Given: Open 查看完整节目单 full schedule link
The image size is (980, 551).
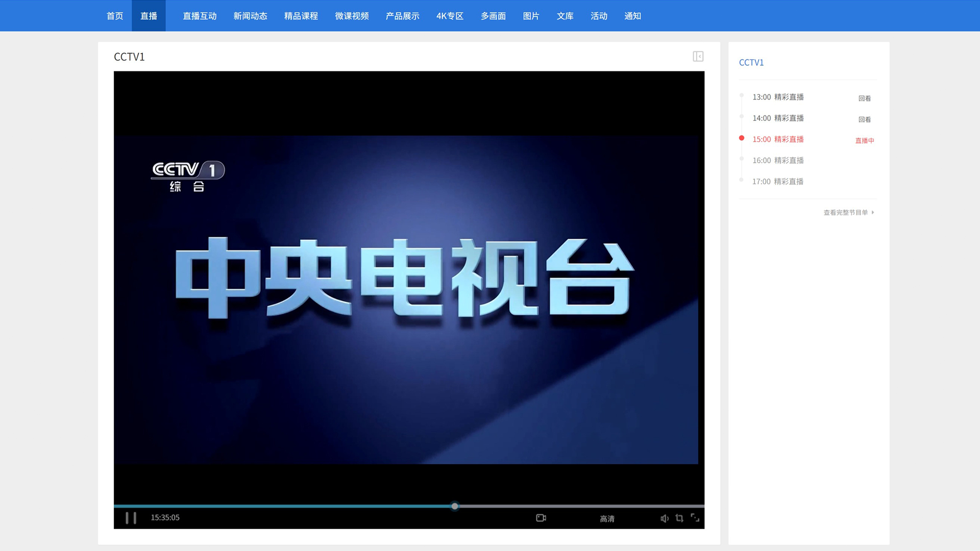Looking at the screenshot, I should pyautogui.click(x=848, y=212).
